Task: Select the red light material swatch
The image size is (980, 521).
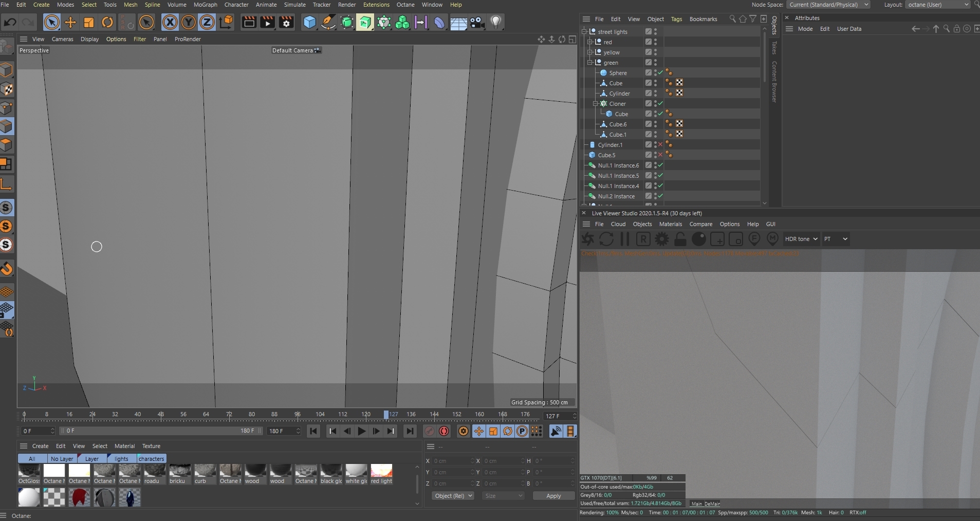Action: 382,474
